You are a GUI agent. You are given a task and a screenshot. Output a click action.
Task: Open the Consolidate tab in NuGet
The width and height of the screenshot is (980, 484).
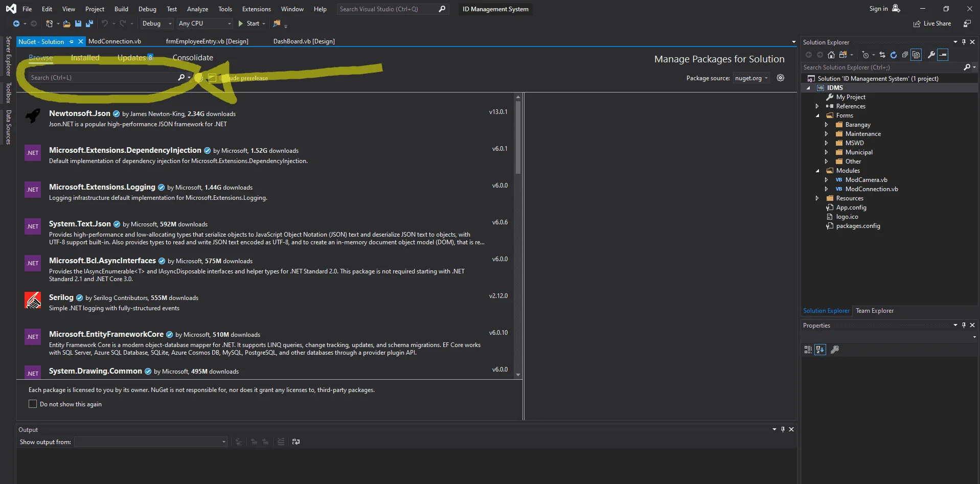tap(193, 58)
